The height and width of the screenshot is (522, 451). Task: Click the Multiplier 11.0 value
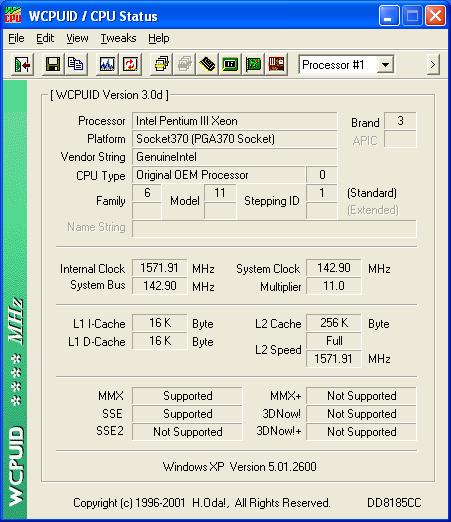[x=334, y=286]
